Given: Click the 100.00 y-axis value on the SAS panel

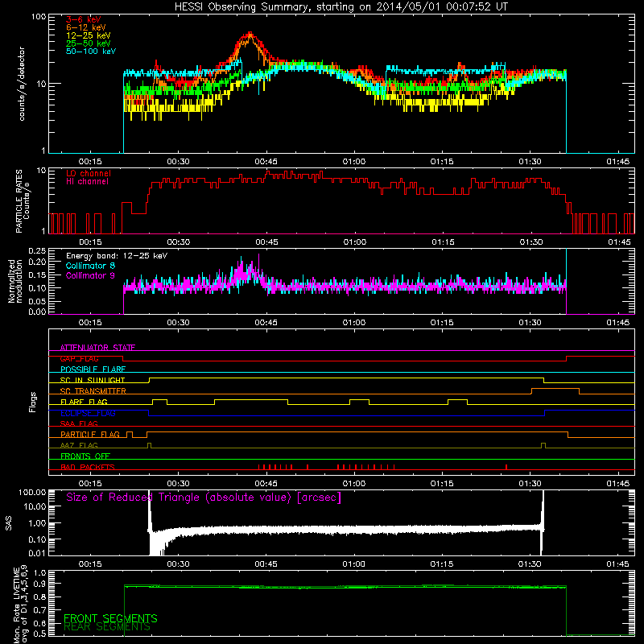Looking at the screenshot, I should coord(32,492).
